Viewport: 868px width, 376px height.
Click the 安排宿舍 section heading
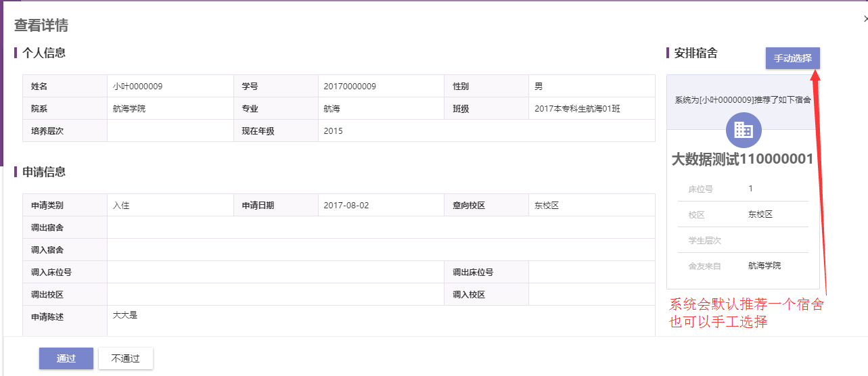point(696,53)
